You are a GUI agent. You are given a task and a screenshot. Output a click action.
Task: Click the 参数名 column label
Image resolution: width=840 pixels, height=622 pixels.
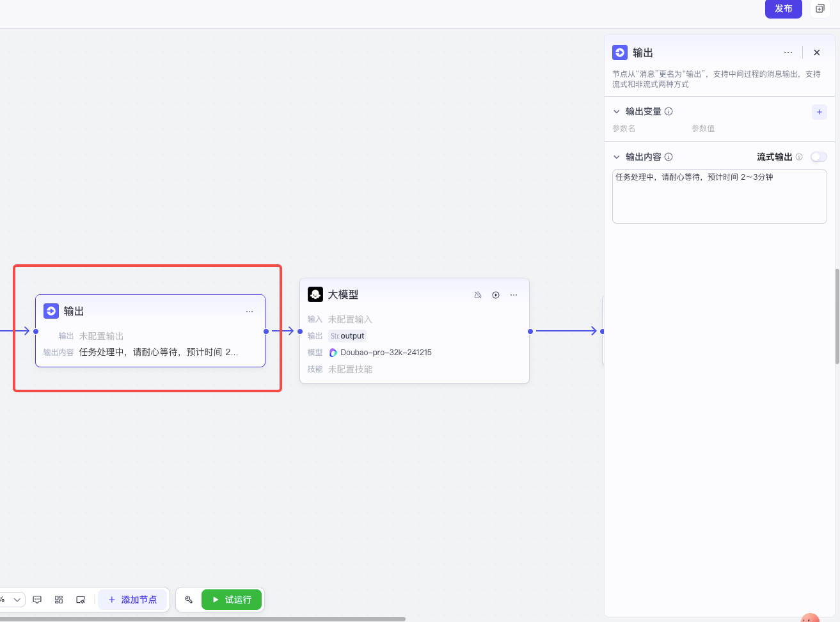click(624, 129)
